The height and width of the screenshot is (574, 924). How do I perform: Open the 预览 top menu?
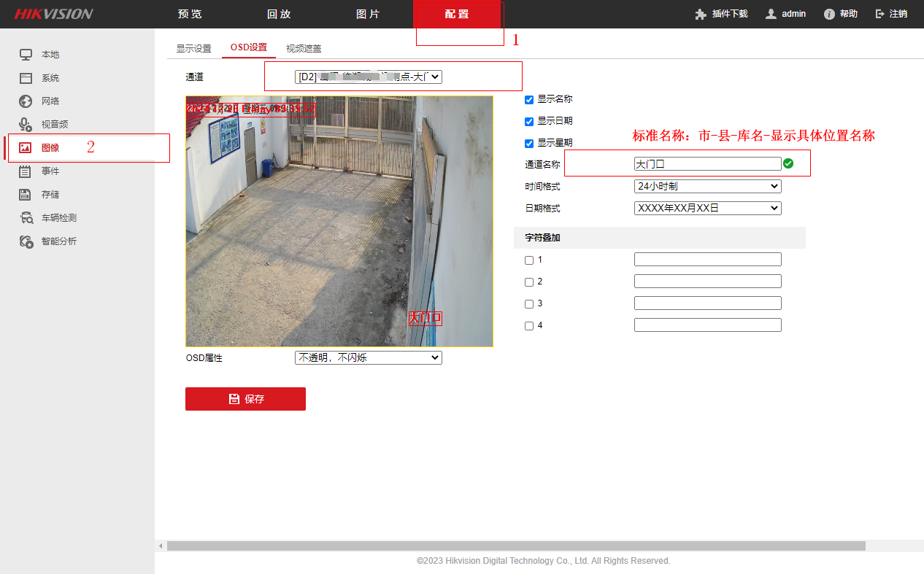click(190, 14)
